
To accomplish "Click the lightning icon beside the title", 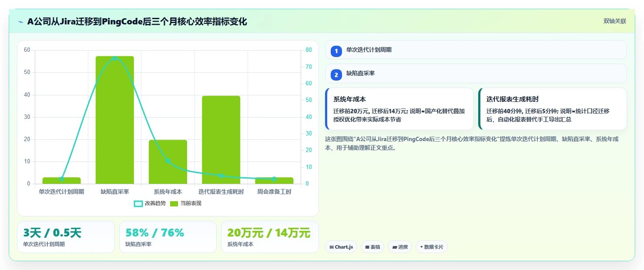I will tap(21, 22).
